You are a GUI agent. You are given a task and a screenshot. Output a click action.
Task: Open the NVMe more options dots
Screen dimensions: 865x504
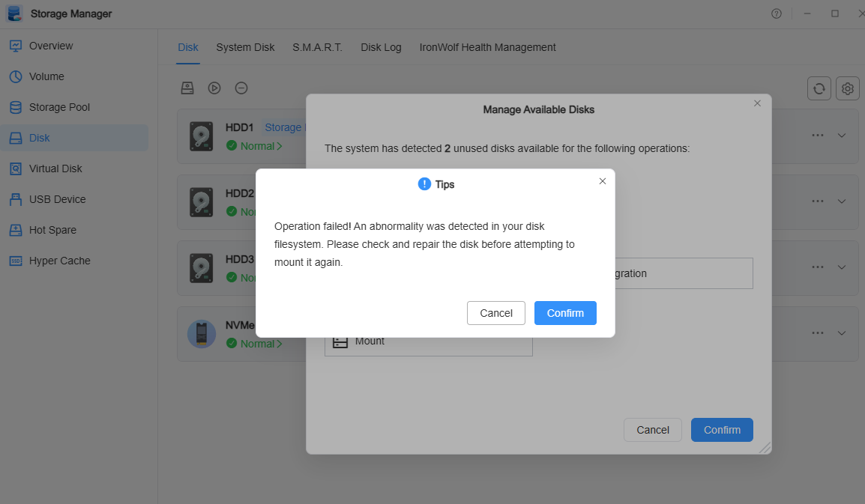818,333
